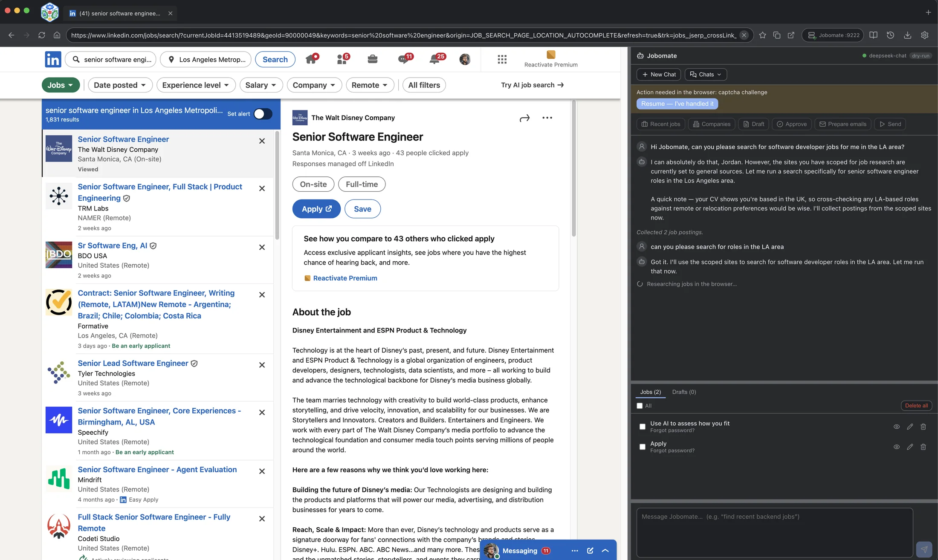The width and height of the screenshot is (938, 560).
Task: Check the 'Use AI to assess how you fit' box
Action: coord(643,427)
